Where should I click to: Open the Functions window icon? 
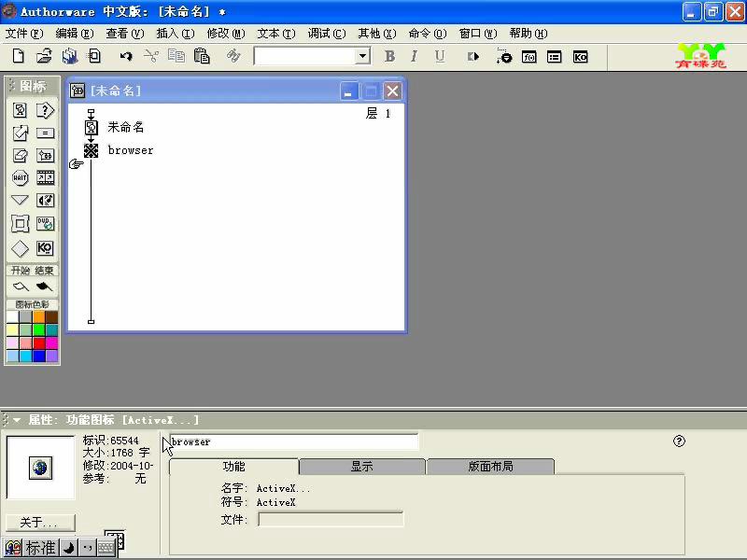(x=529, y=57)
